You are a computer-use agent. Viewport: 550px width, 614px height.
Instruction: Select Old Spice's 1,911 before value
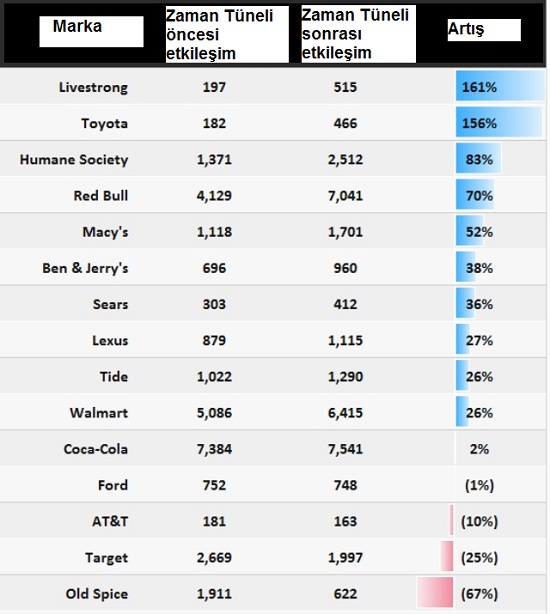214,594
